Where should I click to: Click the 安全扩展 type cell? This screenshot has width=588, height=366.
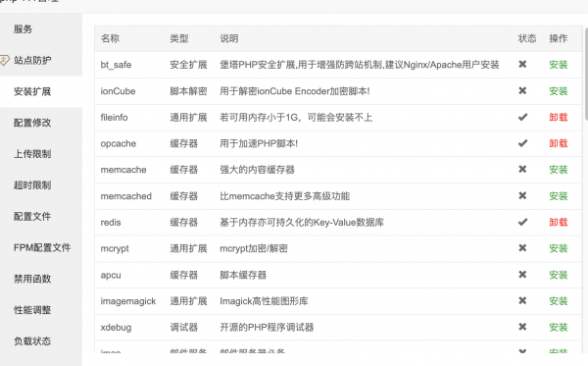click(188, 65)
